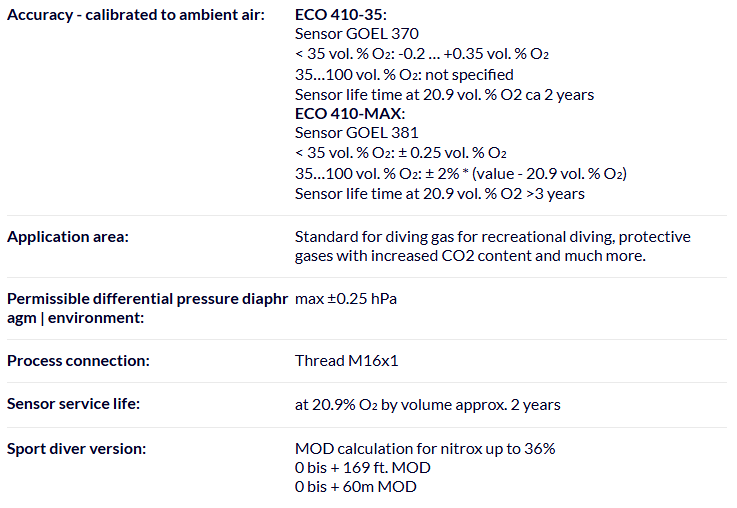
Task: Click the "± 2% * (value - 20.9 vol. % O2)" line
Action: click(460, 174)
